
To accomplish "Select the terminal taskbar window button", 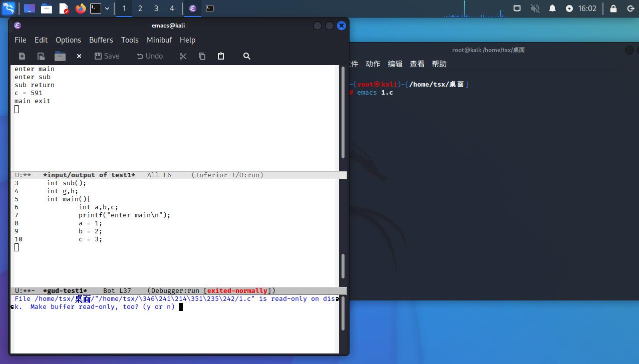I will 210,9.
